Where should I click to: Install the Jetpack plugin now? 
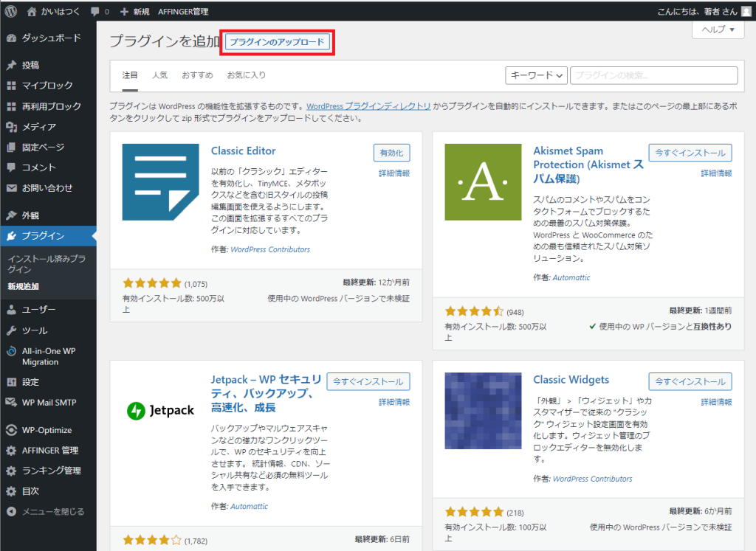368,381
